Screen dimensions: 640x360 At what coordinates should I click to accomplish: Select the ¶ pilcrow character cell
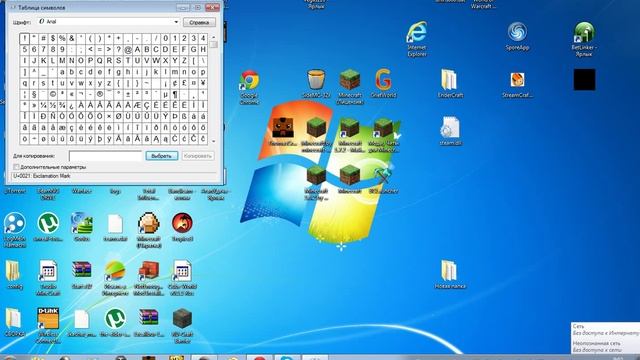[175, 94]
